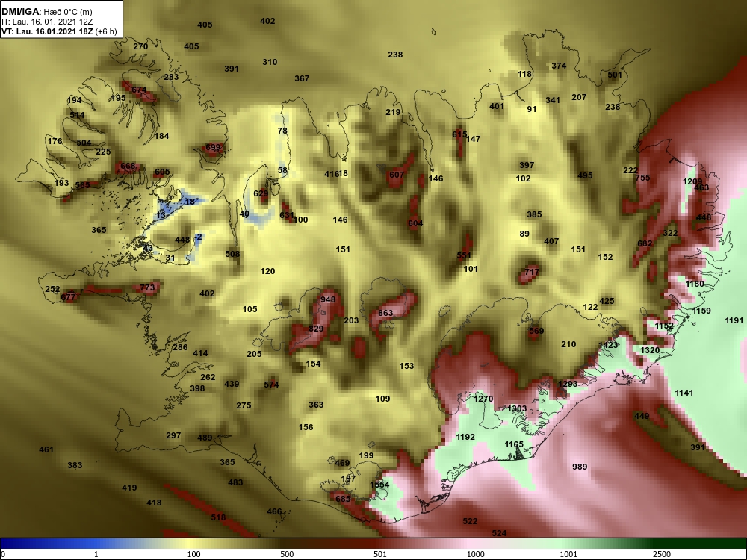Click the IT 12Z initial time line

tap(39, 22)
